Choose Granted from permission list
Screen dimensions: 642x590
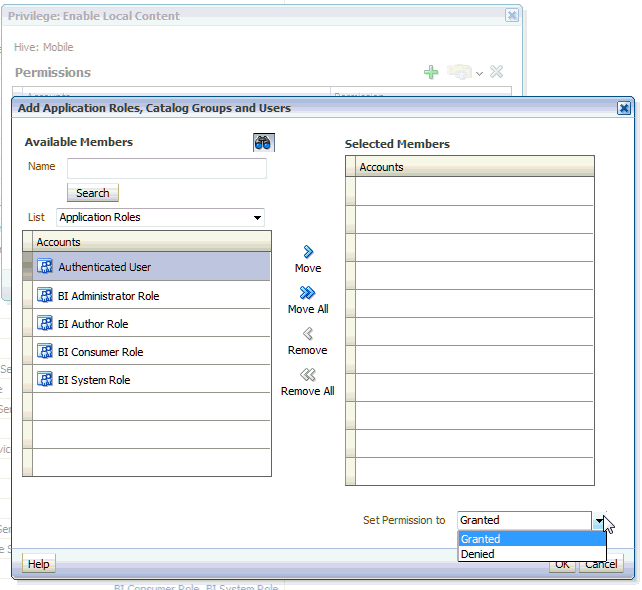[531, 539]
